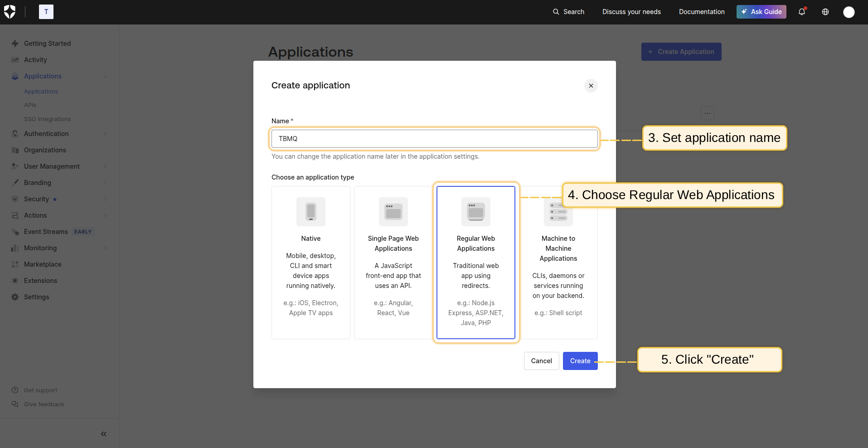Image resolution: width=868 pixels, height=448 pixels.
Task: Click the globe language icon
Action: click(x=825, y=12)
